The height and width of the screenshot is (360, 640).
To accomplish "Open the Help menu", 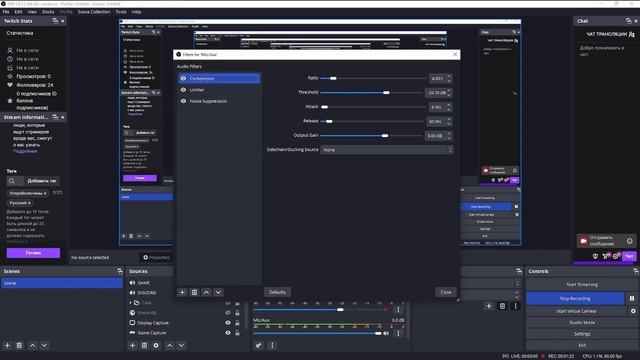I will [x=136, y=12].
